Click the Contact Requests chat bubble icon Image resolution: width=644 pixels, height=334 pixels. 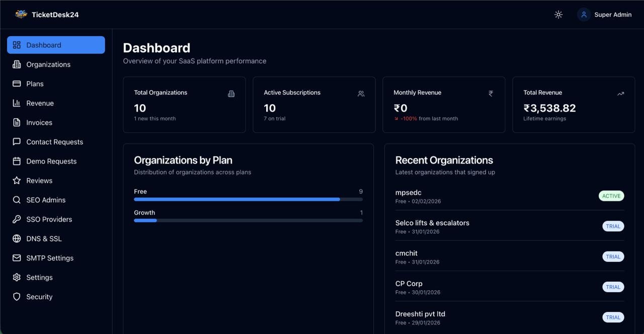(17, 142)
